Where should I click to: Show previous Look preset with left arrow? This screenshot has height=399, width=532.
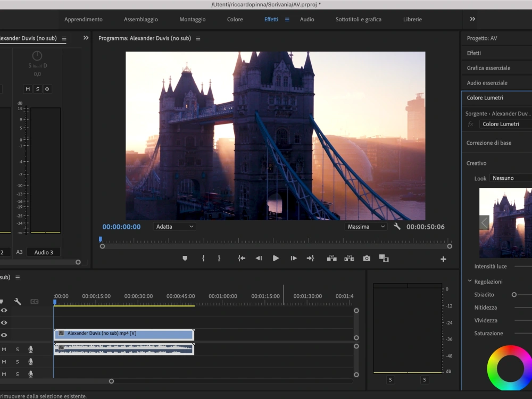484,223
